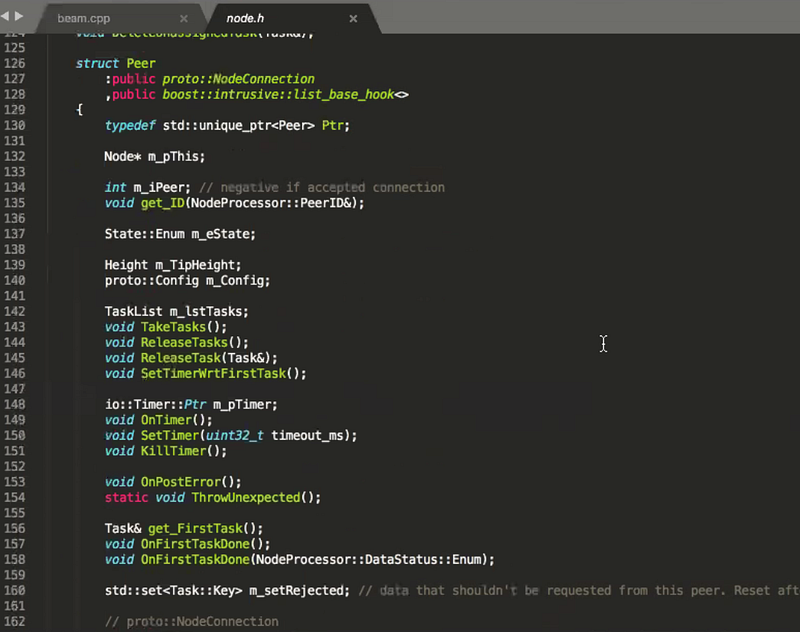The image size is (800, 632).
Task: Click the 'OnTimer();' method
Action: pos(177,420)
